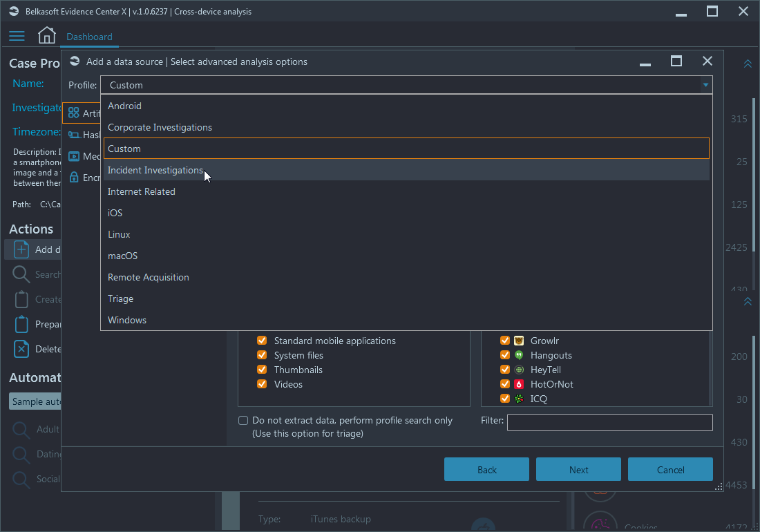Collapse the Profile dropdown arrow
Image resolution: width=760 pixels, height=532 pixels.
point(705,85)
